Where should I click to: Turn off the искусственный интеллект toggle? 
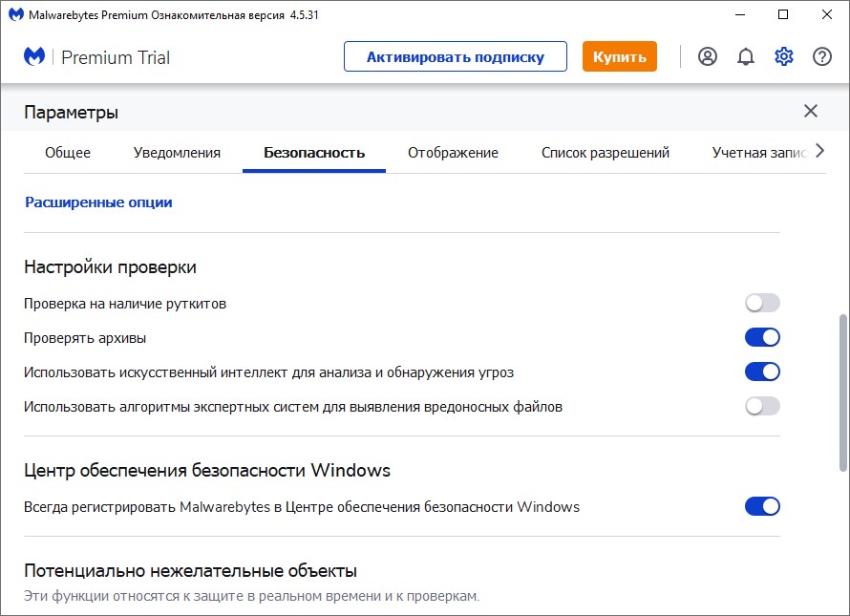[x=762, y=372]
